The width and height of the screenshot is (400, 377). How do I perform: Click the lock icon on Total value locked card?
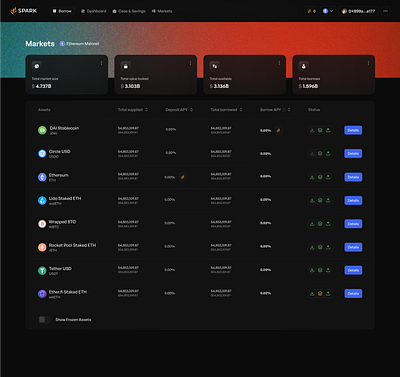[x=126, y=66]
